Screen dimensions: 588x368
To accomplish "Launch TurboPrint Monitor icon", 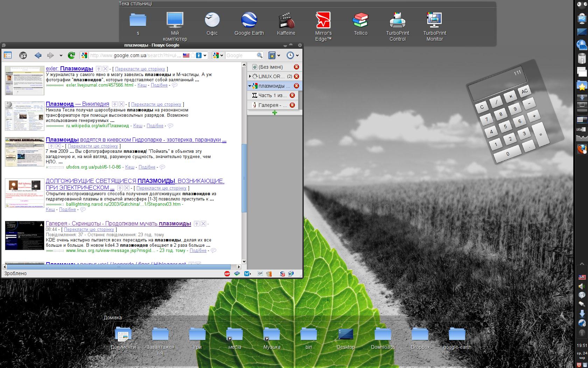I will tap(435, 27).
